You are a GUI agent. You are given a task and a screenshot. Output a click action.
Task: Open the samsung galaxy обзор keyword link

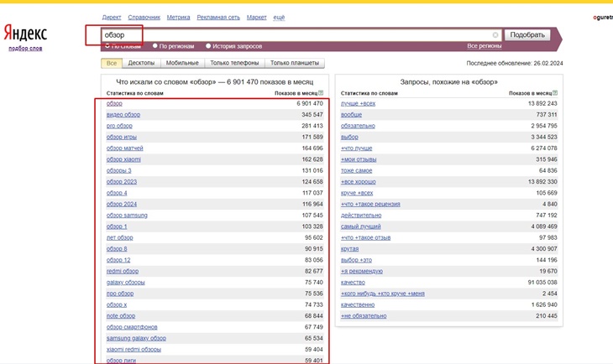click(x=136, y=338)
